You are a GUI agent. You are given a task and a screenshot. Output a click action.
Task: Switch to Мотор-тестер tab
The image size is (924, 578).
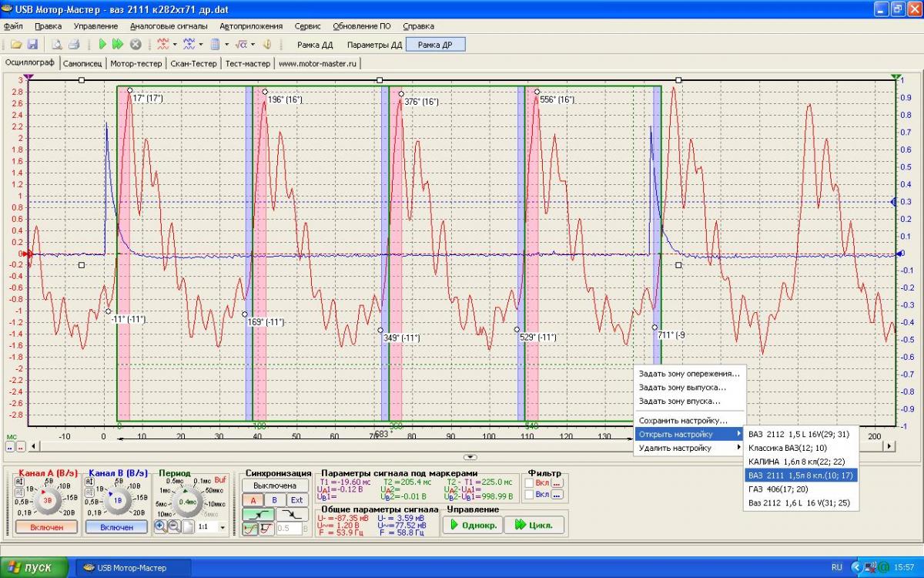(136, 63)
